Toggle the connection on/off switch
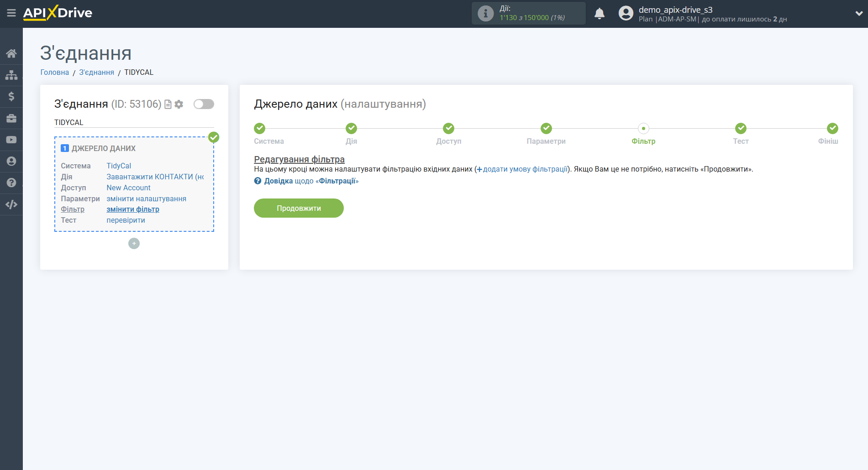This screenshot has width=868, height=470. 204,104
